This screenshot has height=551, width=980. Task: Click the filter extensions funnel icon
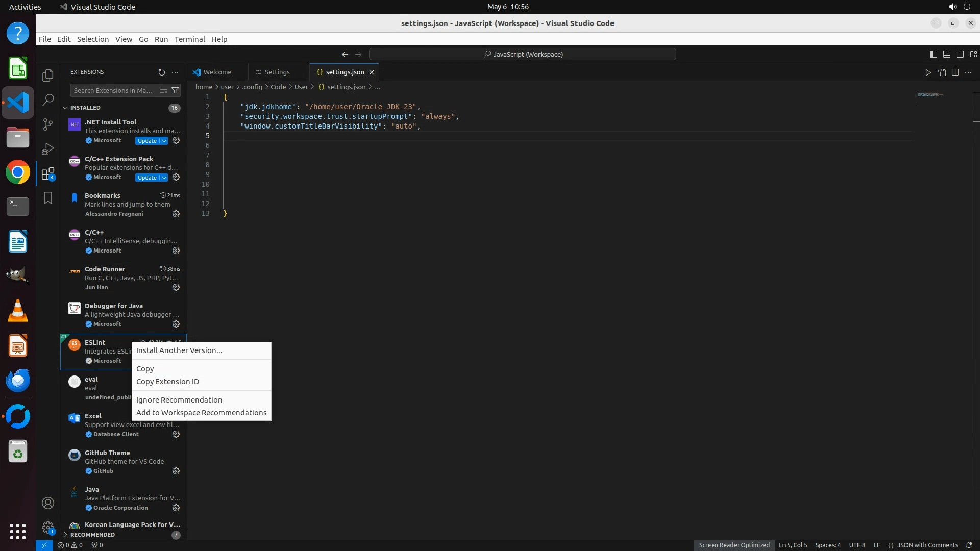coord(175,90)
